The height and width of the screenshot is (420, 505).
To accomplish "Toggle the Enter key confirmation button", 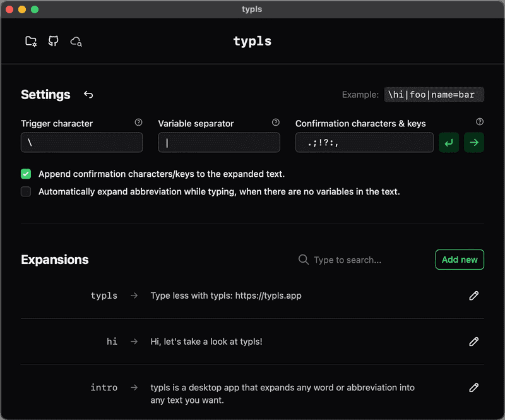I will coord(449,143).
